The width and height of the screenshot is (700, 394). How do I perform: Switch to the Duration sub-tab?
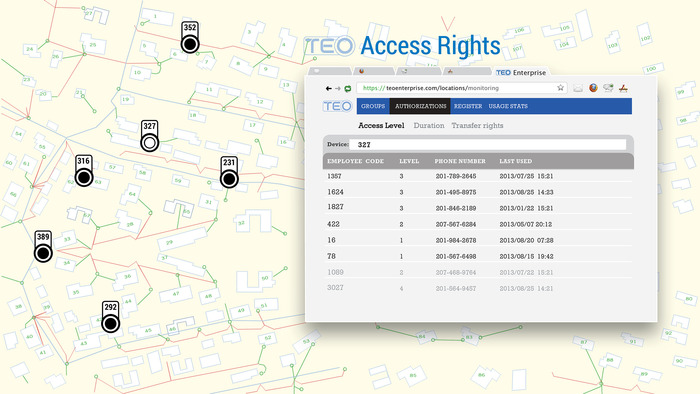point(429,126)
